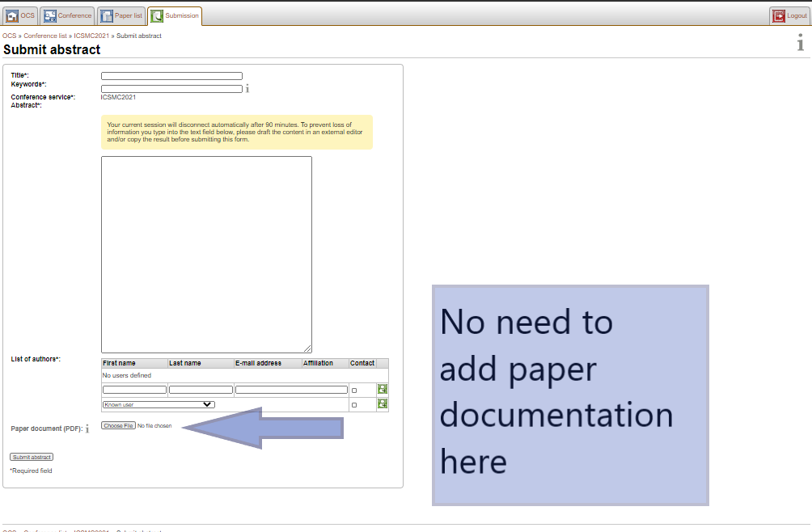Open the ICSMC2021 breadcrumb link
This screenshot has height=532, width=812.
tap(91, 36)
